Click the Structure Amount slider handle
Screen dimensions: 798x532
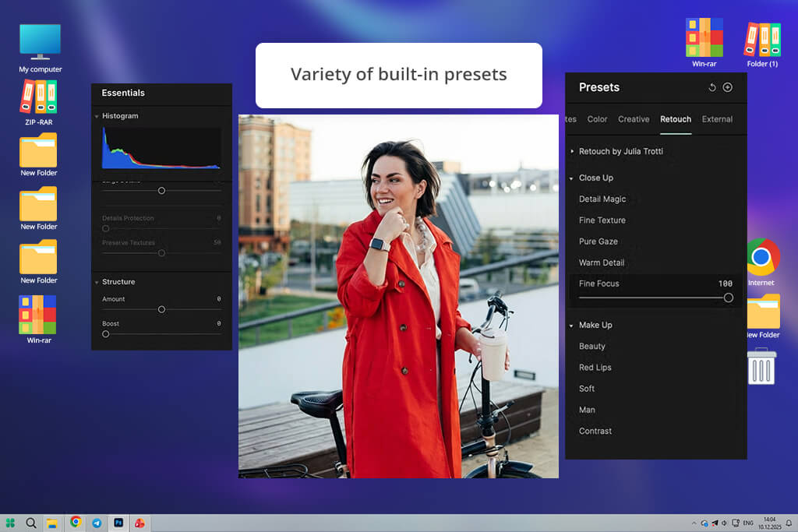click(x=161, y=309)
